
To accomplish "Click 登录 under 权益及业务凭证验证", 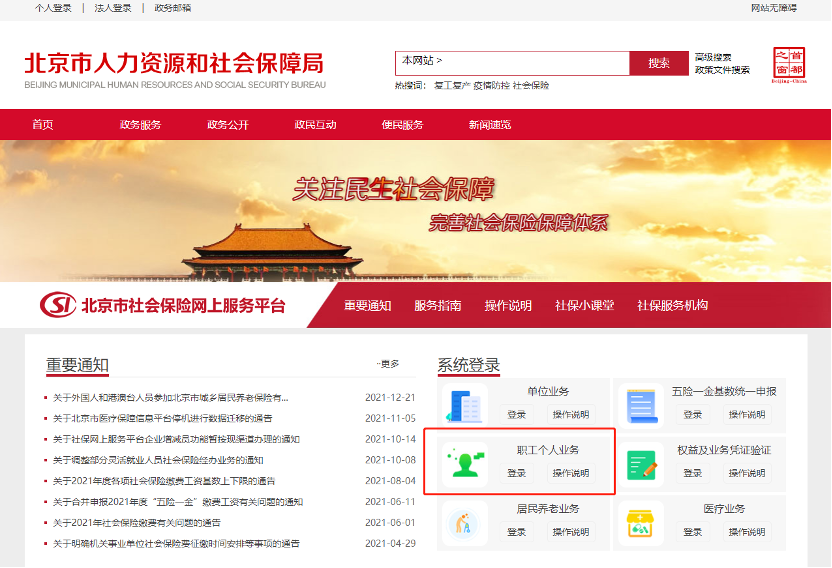I will tap(692, 473).
